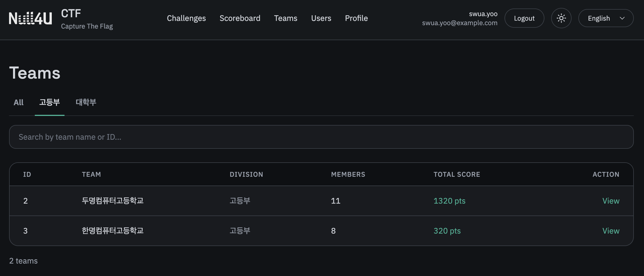
Task: Select Teams in the navigation bar
Action: coord(285,18)
